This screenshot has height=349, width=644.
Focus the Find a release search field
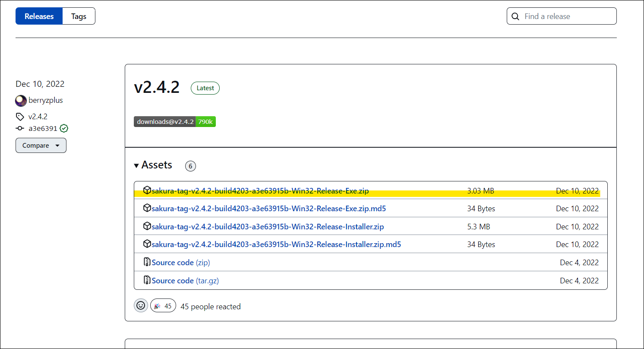click(x=562, y=16)
